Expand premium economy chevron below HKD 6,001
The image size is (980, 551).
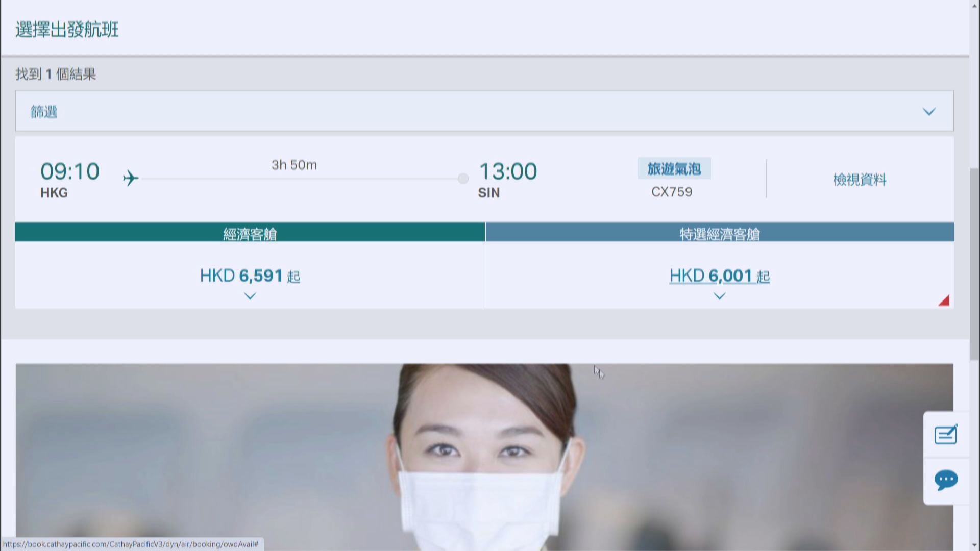pyautogui.click(x=719, y=296)
